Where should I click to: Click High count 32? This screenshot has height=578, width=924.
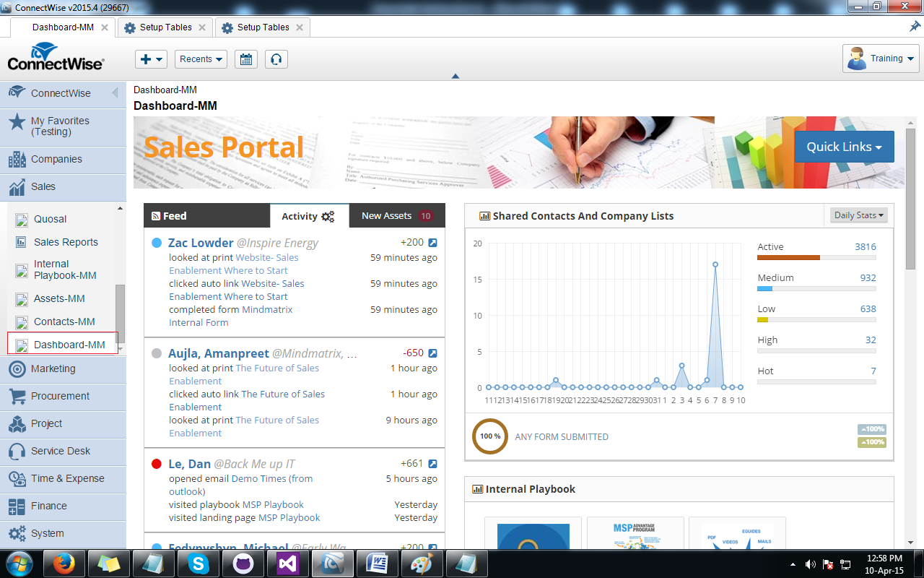[x=871, y=340]
